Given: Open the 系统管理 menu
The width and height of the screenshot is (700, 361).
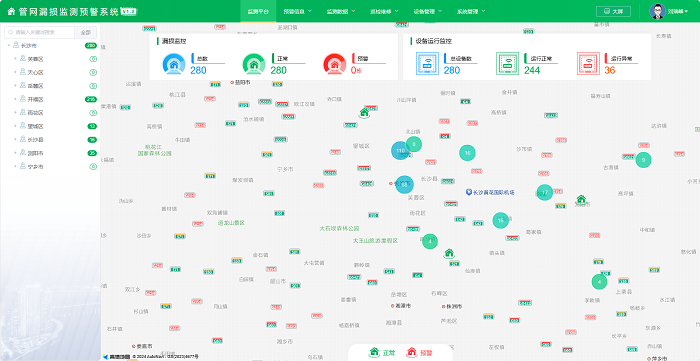Looking at the screenshot, I should click(x=471, y=11).
